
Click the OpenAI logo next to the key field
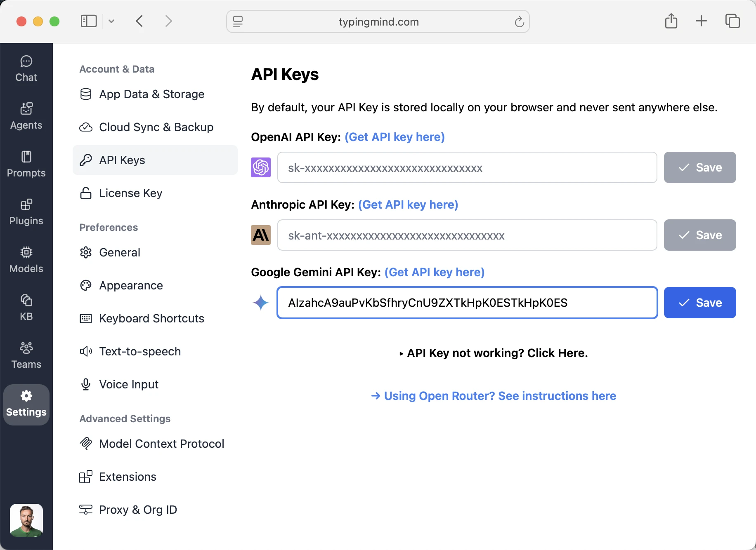pos(260,167)
